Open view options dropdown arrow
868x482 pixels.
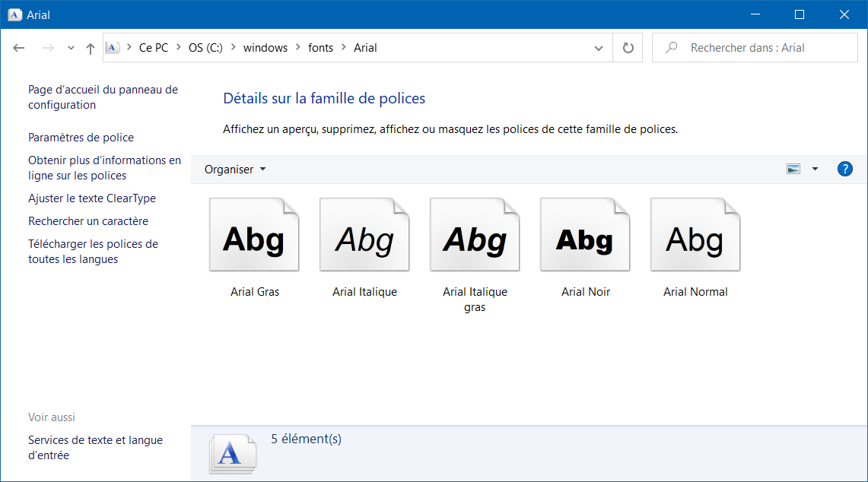[x=815, y=169]
